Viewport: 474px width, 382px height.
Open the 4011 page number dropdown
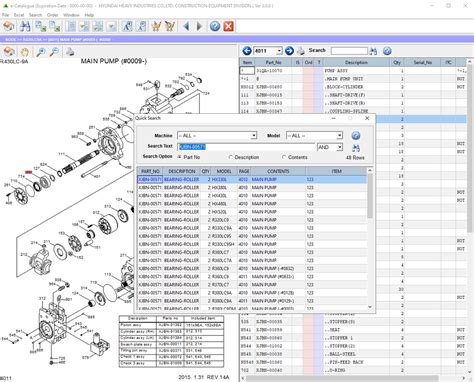pos(279,51)
